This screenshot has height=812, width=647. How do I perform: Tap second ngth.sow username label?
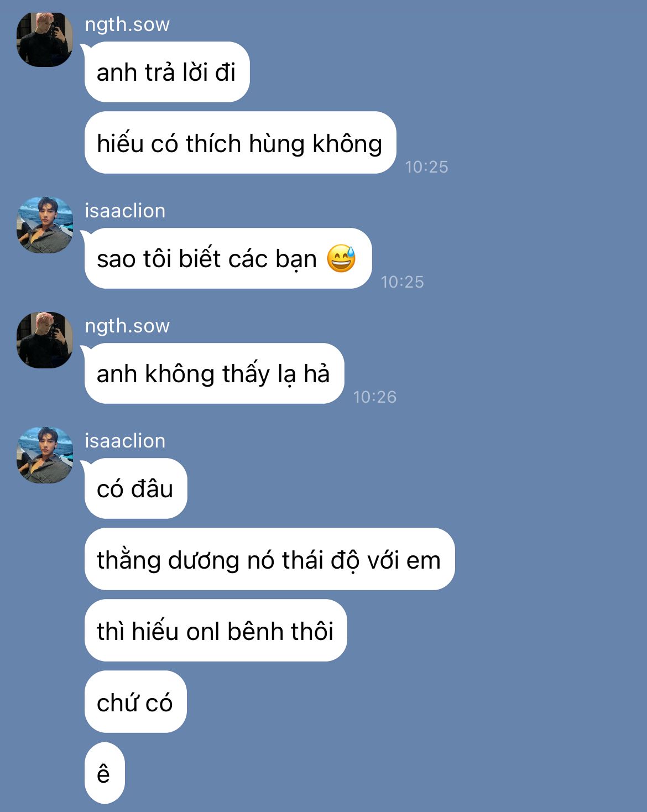[127, 326]
